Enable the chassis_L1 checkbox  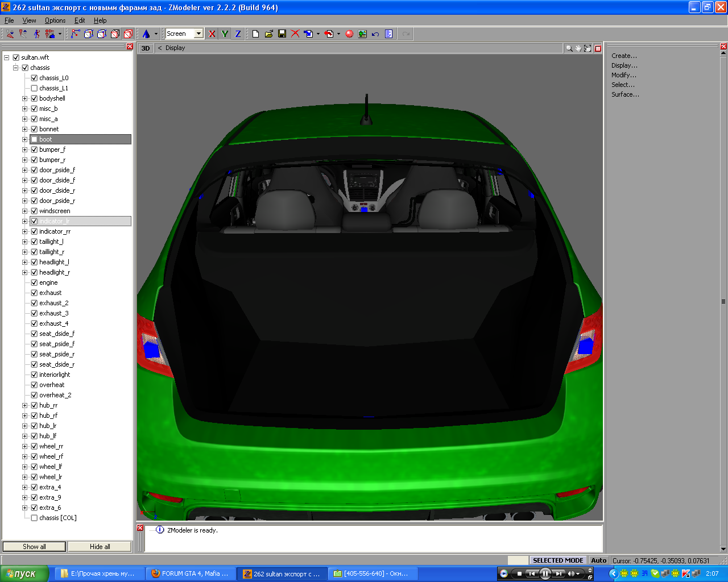pos(34,88)
